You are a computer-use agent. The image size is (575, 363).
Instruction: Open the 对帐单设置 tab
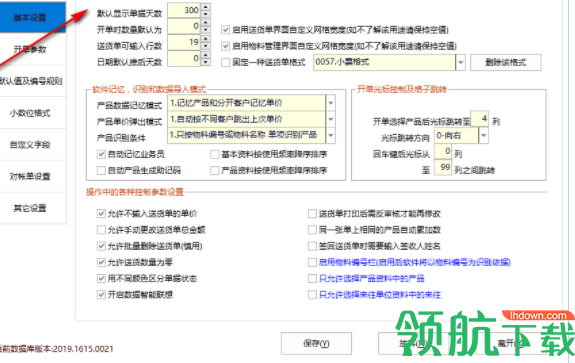click(32, 176)
